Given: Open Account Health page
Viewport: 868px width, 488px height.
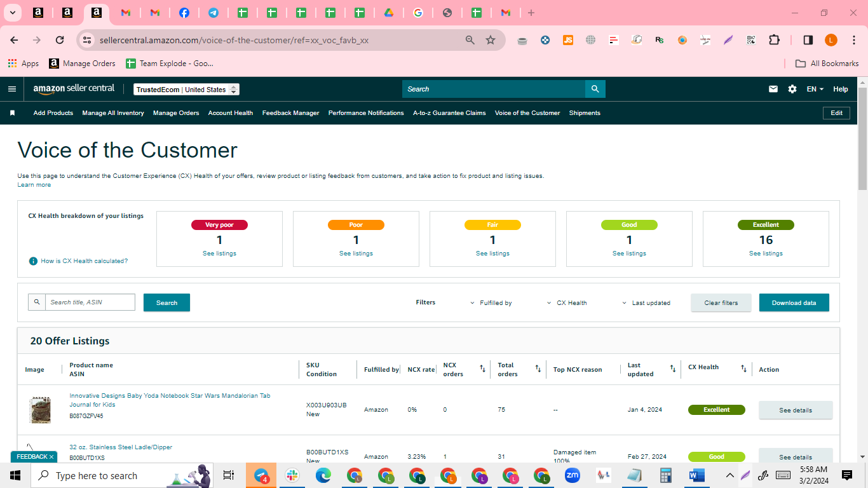Looking at the screenshot, I should point(231,113).
